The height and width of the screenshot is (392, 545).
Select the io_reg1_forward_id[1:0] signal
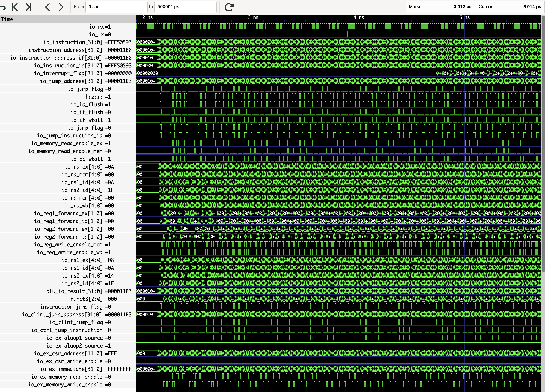[x=68, y=221]
